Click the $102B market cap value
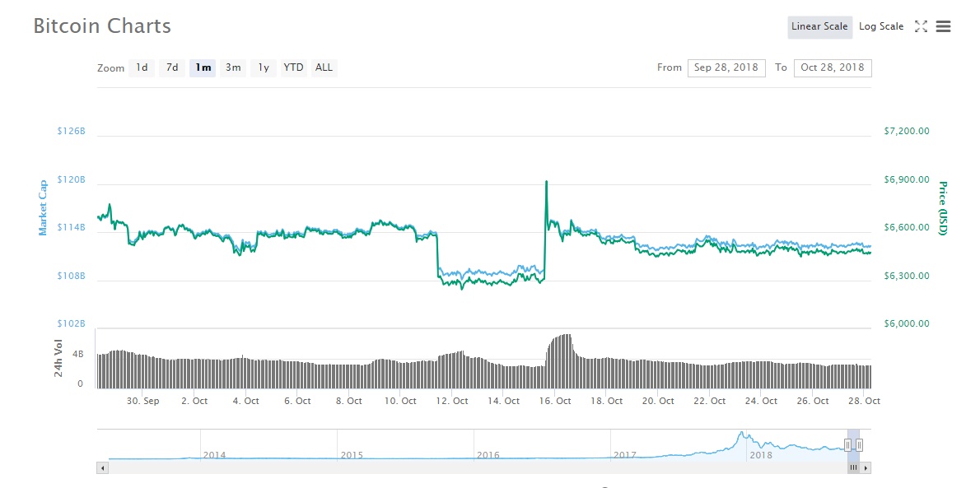Viewport: 980px width, 488px height. [x=70, y=323]
